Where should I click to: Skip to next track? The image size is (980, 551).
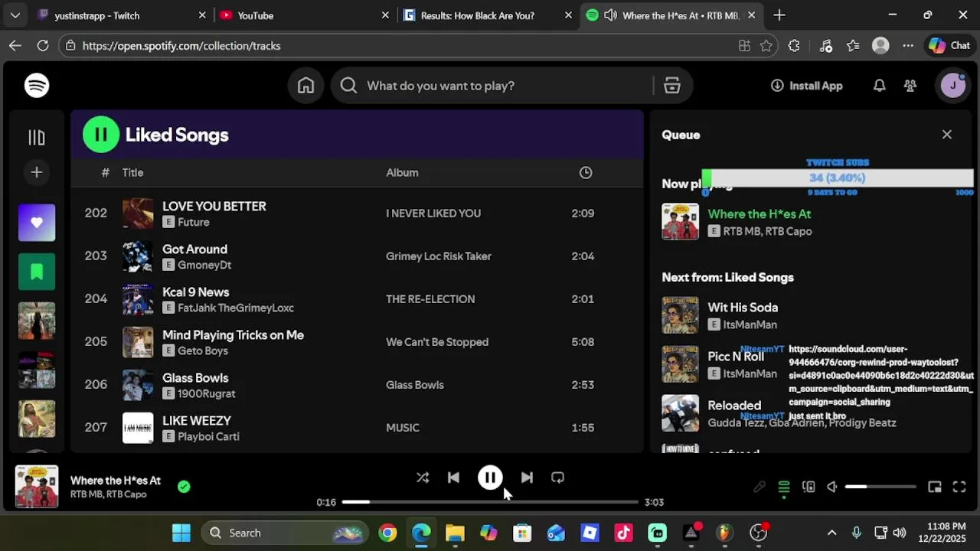pyautogui.click(x=527, y=478)
